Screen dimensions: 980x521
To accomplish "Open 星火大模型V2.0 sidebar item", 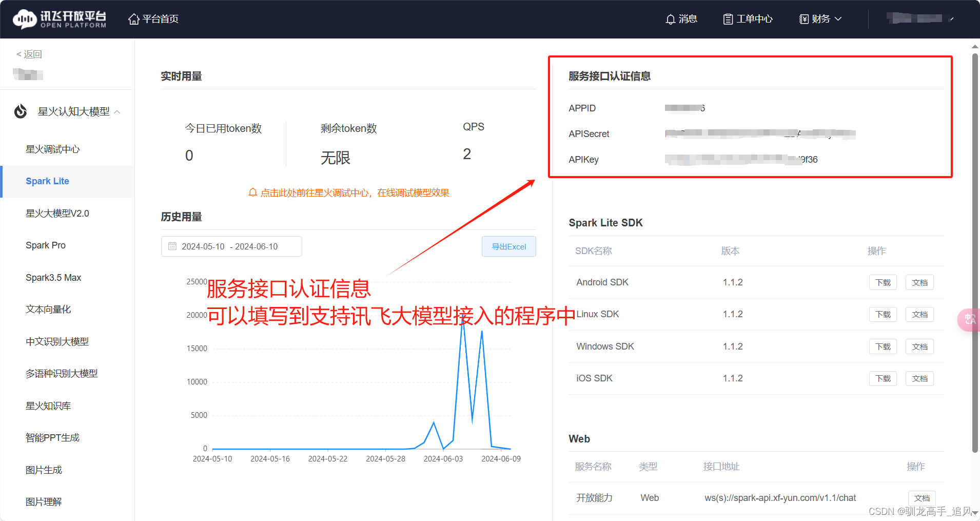I will [57, 214].
